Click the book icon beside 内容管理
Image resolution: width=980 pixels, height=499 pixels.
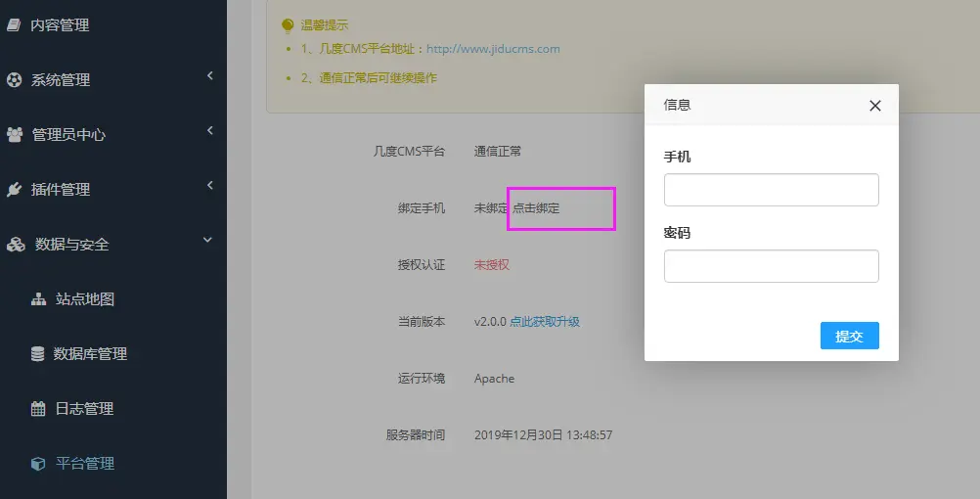point(14,25)
